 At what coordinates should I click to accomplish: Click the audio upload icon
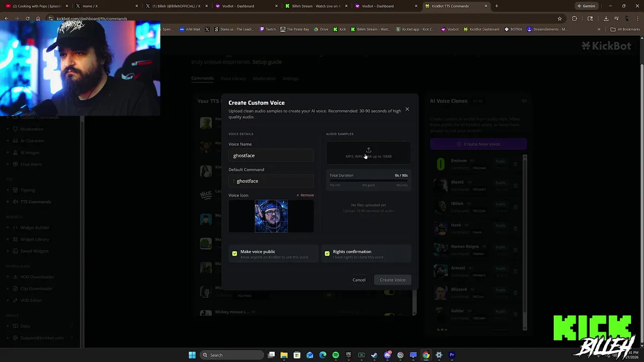pyautogui.click(x=368, y=150)
